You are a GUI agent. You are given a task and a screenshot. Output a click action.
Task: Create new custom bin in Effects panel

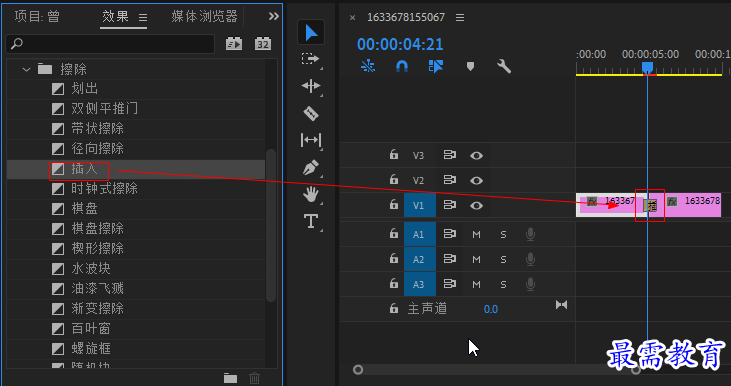(230, 378)
